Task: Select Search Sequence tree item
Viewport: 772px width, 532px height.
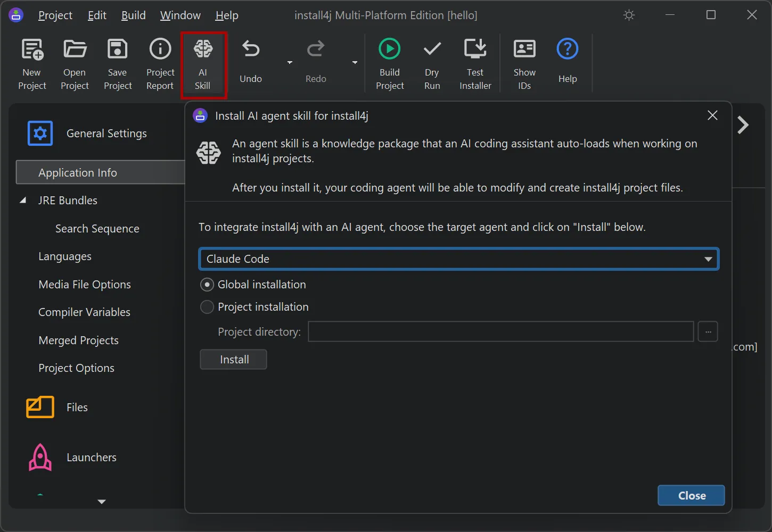Action: click(x=97, y=229)
